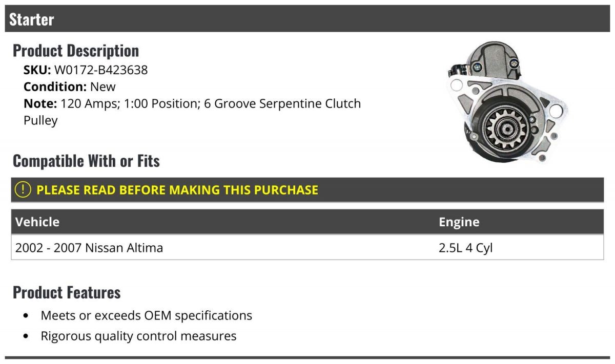Click the Product Description heading
The height and width of the screenshot is (364, 615).
(76, 50)
